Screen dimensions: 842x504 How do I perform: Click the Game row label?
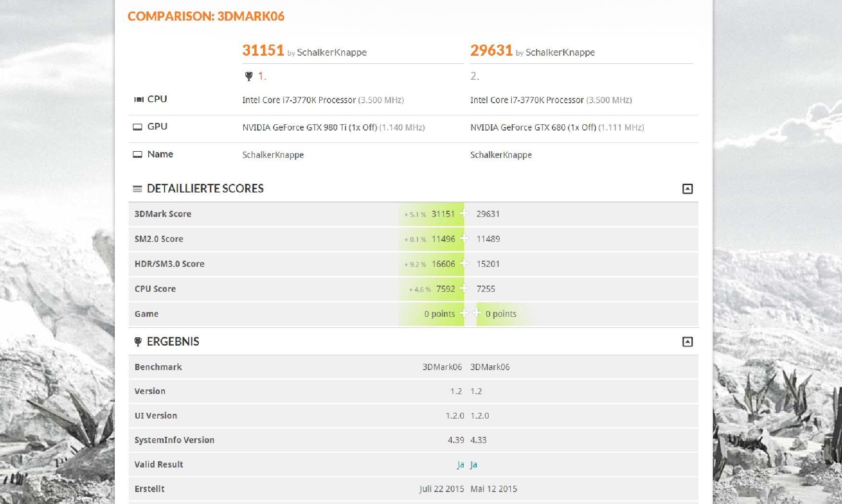click(146, 314)
